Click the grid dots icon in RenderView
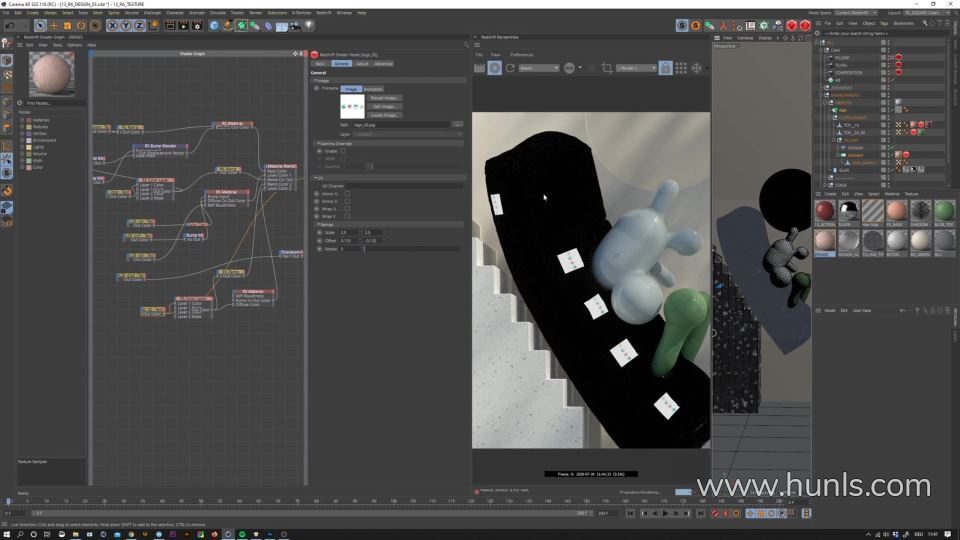Viewport: 960px width, 540px height. (x=681, y=68)
